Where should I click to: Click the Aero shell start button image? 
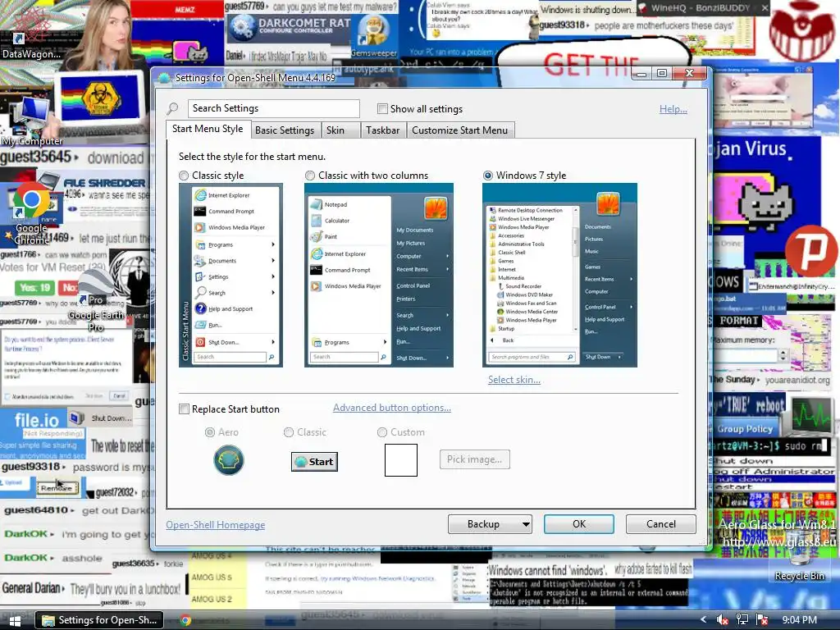(x=229, y=460)
